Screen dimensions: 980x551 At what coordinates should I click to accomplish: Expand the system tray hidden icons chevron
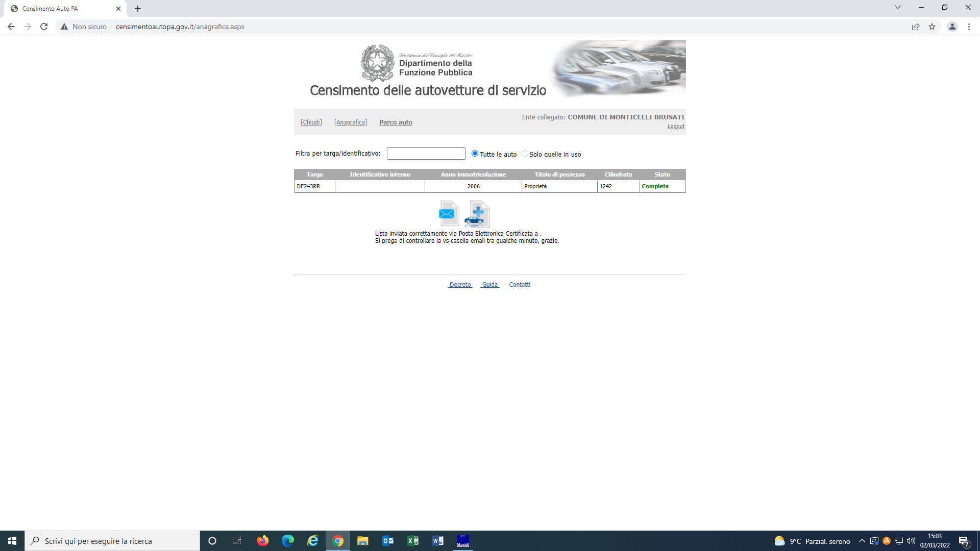click(862, 541)
